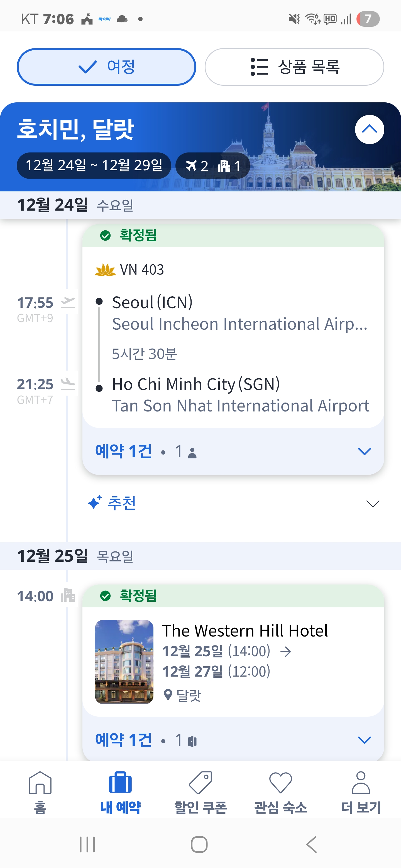Select the 여정 itinerary view toggle
The width and height of the screenshot is (401, 868).
[x=106, y=67]
